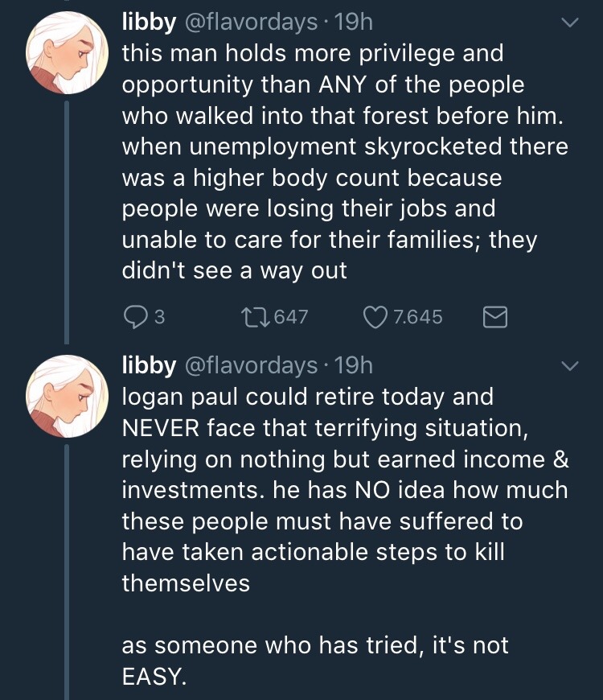Viewport: 603px width, 700px height.
Task: Open the first tweet's 19h timestamp
Action: tap(352, 23)
